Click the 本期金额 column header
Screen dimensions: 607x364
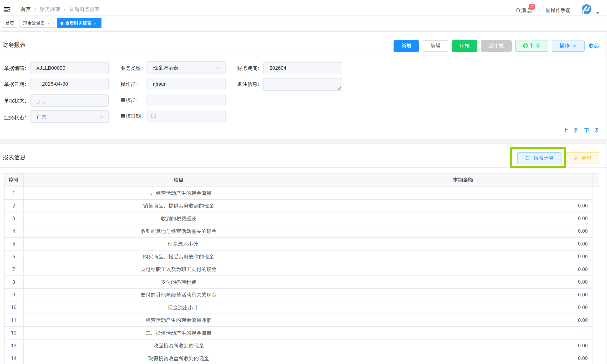pyautogui.click(x=463, y=180)
